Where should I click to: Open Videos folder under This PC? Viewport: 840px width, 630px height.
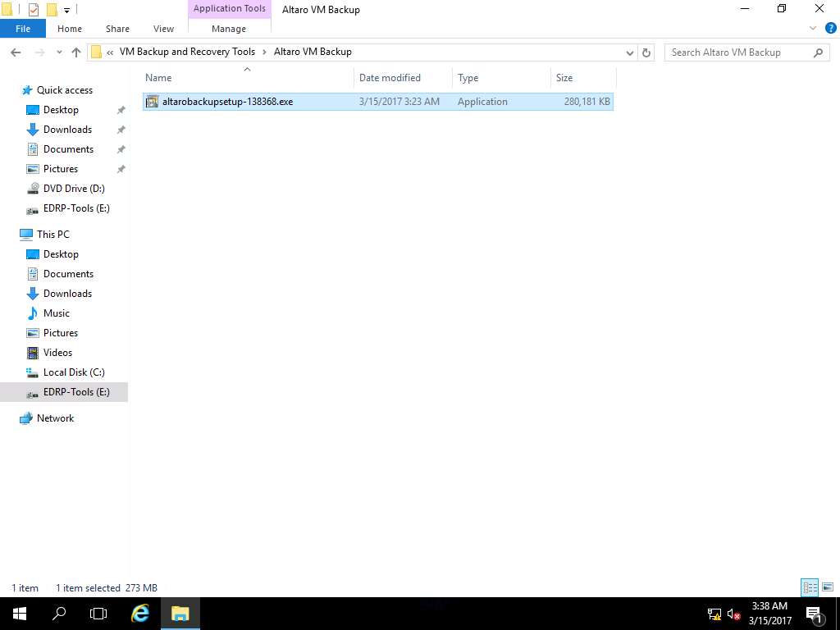pos(57,353)
